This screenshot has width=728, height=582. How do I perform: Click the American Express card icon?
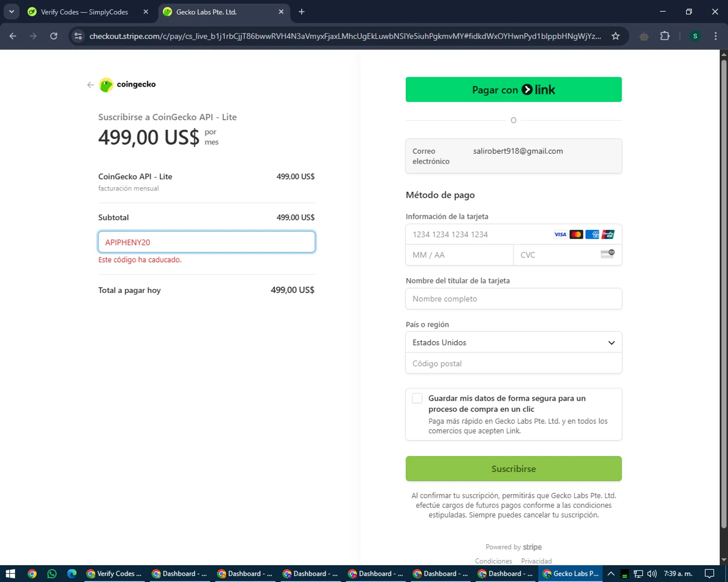pos(592,235)
